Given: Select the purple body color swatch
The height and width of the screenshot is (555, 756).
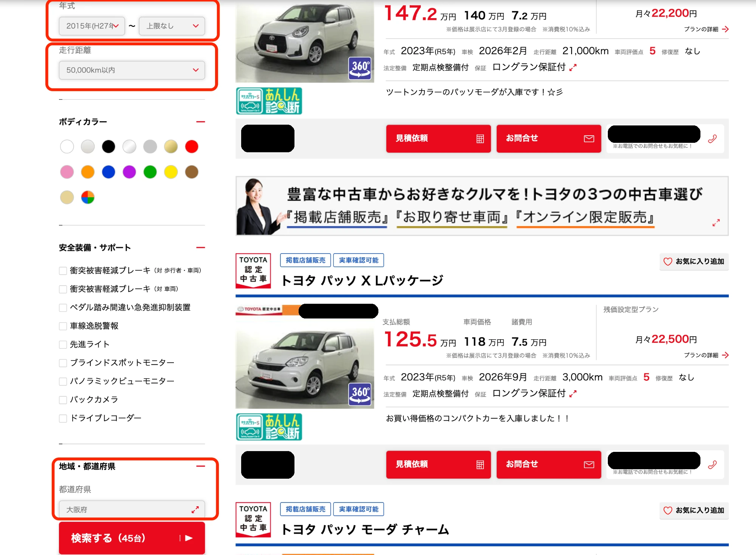Looking at the screenshot, I should pyautogui.click(x=129, y=172).
